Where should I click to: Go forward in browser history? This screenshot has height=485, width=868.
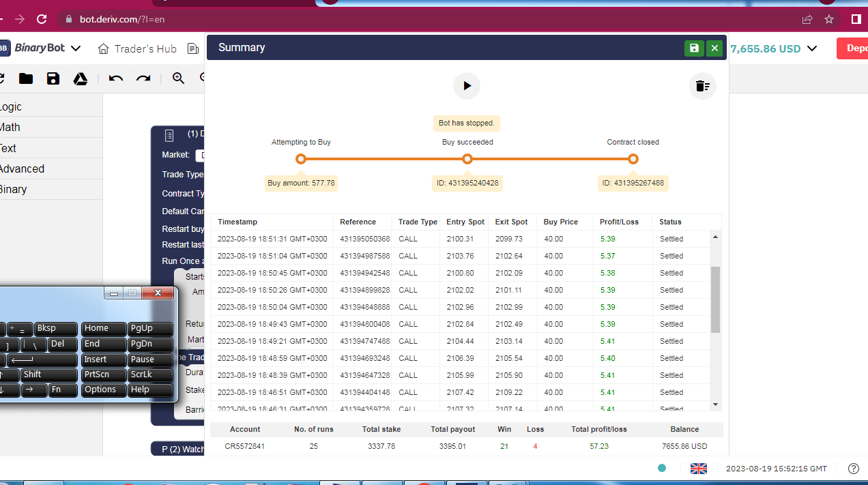click(19, 19)
